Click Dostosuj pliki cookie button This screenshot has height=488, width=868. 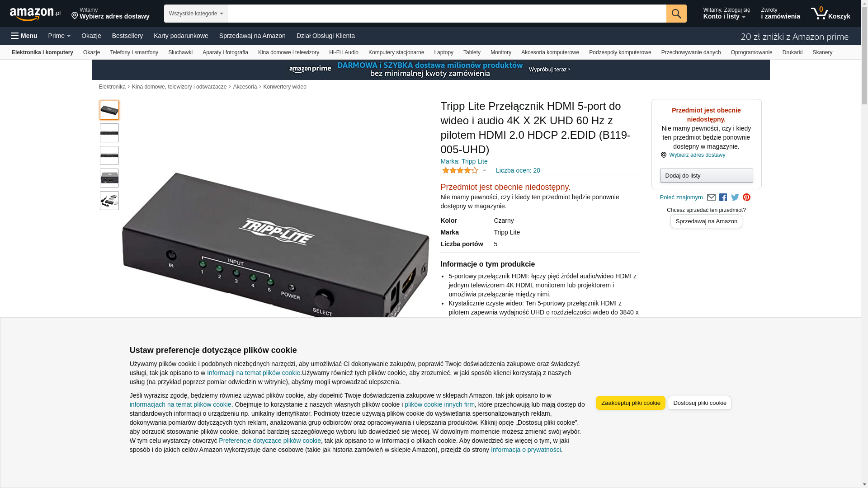tap(699, 403)
